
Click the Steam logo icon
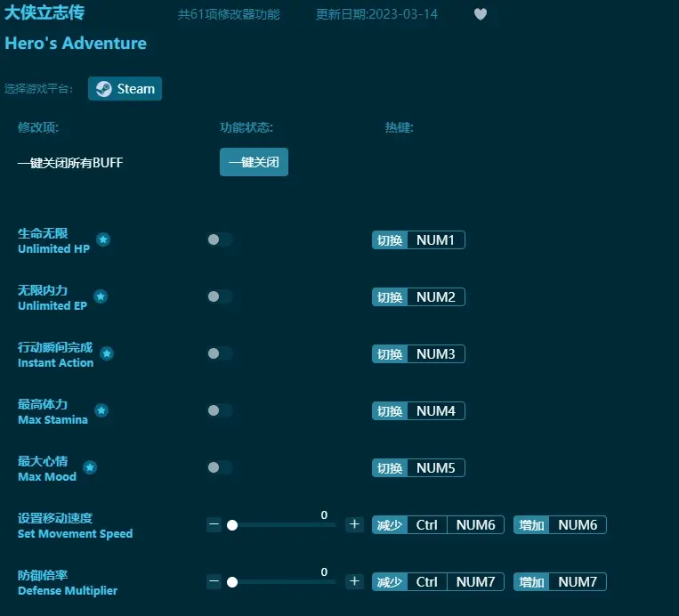pos(104,89)
